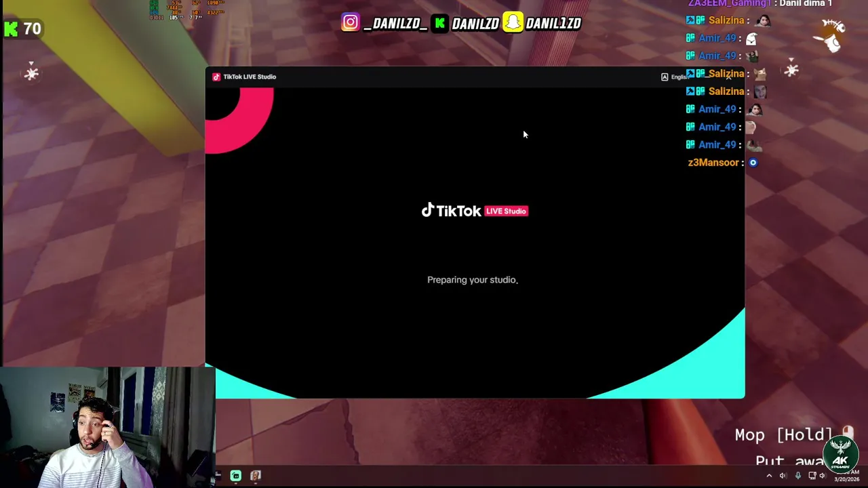Open the second pinned app icon on taskbar
Viewport: 868px width, 488px height.
tap(256, 476)
